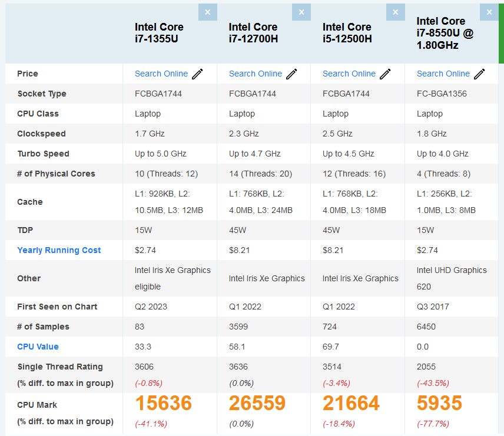Edit price pencil icon for i5-12500H
The image size is (504, 436).
[385, 74]
